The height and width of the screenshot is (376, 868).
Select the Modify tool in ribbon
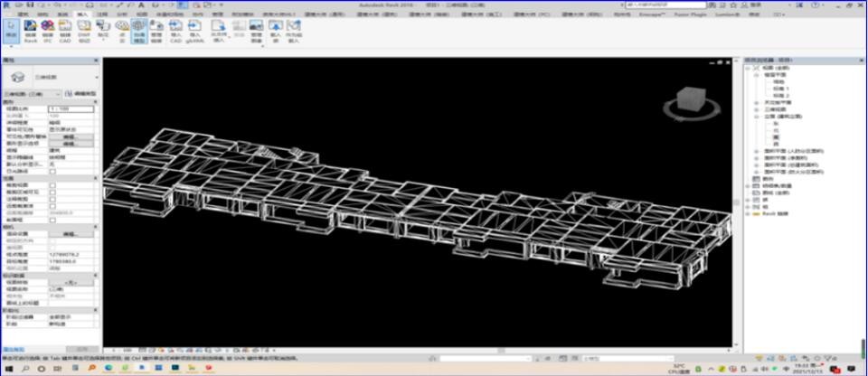click(x=10, y=31)
